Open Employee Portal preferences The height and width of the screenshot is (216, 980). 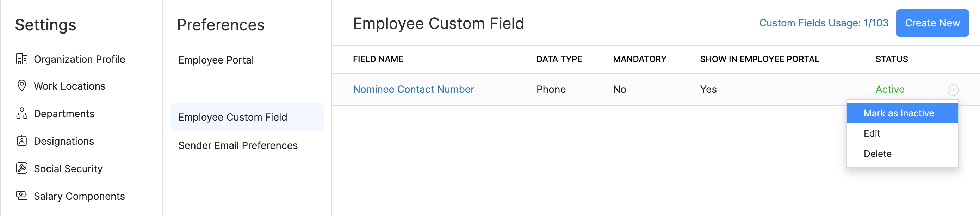(216, 60)
